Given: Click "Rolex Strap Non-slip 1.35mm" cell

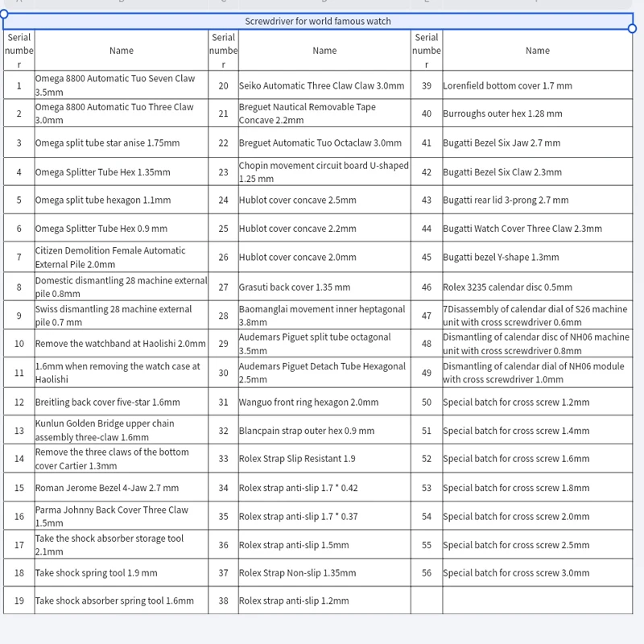Looking at the screenshot, I should [x=324, y=572].
